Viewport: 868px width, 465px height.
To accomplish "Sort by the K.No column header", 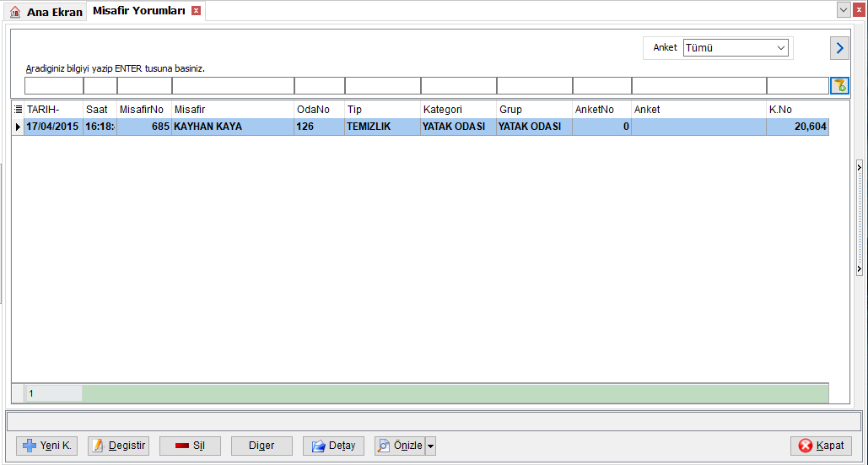I will [x=797, y=110].
